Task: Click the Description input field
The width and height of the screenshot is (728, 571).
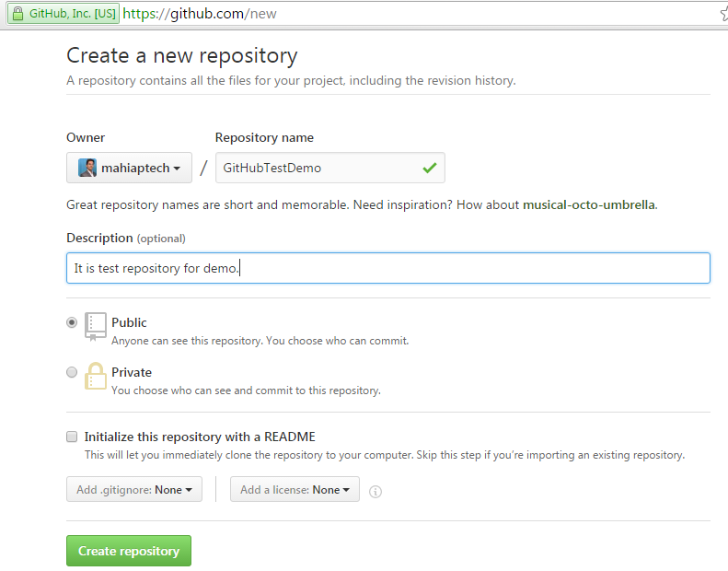Action: coord(388,268)
